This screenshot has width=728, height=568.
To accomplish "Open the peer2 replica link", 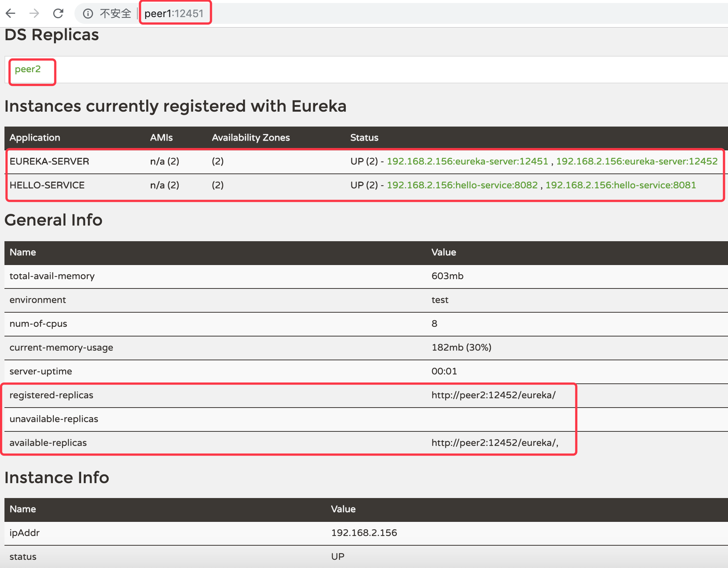I will point(28,69).
